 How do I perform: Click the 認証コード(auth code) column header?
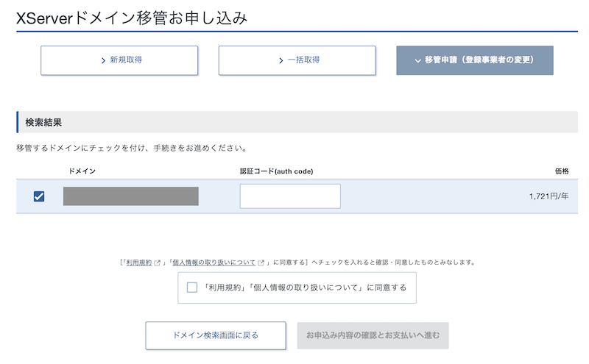click(277, 171)
